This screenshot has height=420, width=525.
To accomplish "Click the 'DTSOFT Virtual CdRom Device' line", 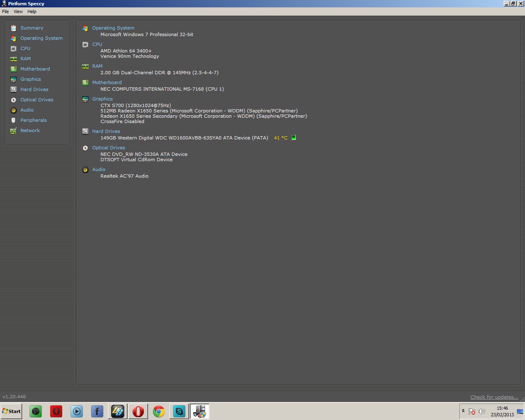I will (137, 160).
